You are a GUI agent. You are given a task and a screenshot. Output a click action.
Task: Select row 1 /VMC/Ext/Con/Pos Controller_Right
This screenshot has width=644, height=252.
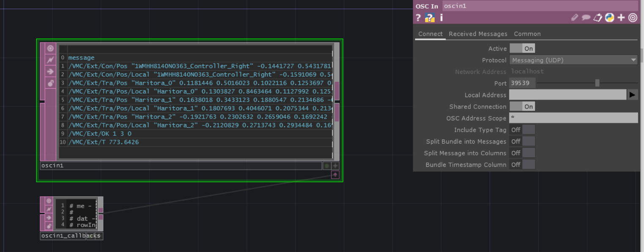200,66
